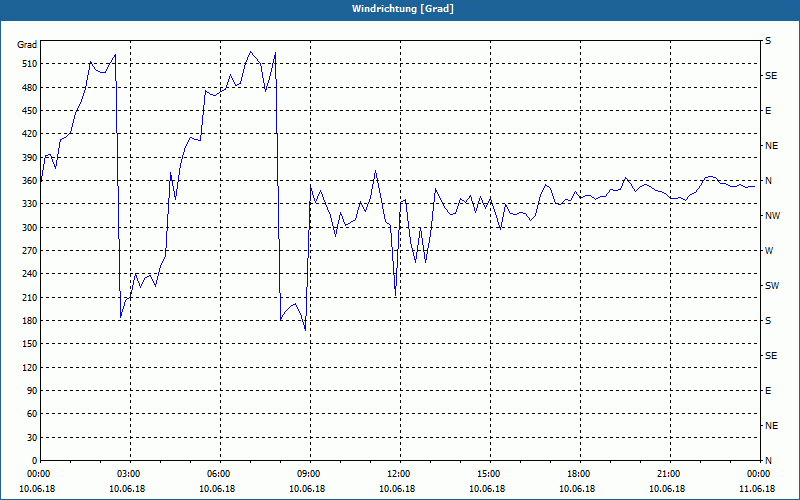Select the 18:00 time label

[x=580, y=474]
